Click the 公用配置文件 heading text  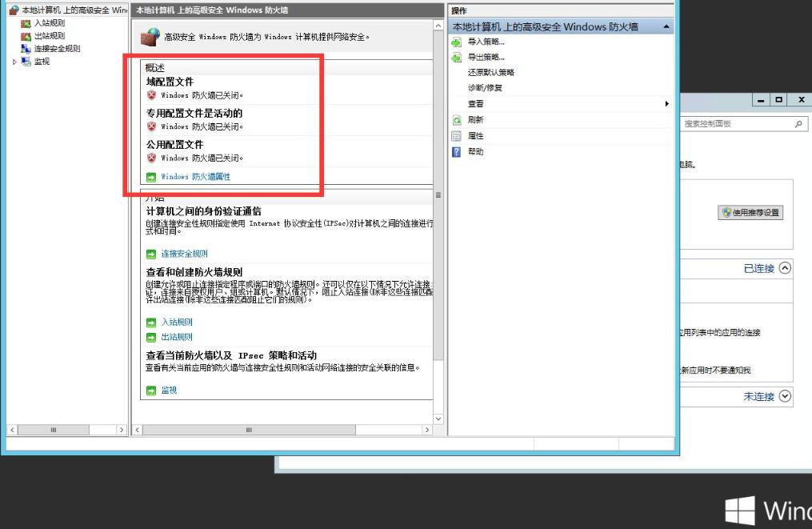[174, 145]
